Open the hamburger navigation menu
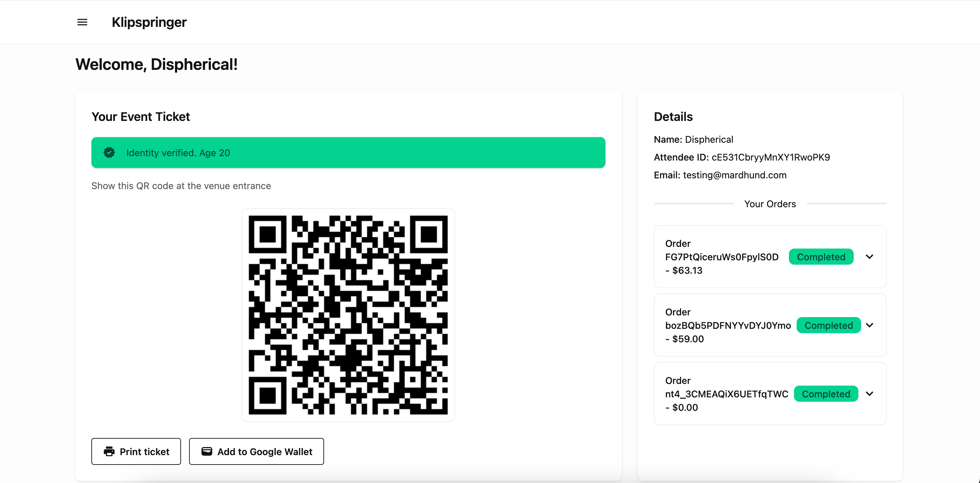Viewport: 980px width, 483px height. 82,22
